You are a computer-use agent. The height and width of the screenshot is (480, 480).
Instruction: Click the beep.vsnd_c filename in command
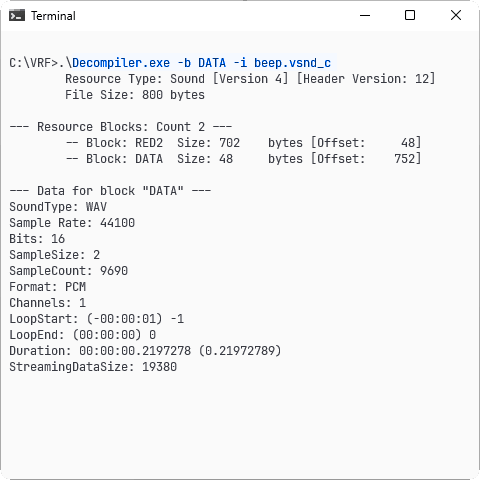coord(292,63)
